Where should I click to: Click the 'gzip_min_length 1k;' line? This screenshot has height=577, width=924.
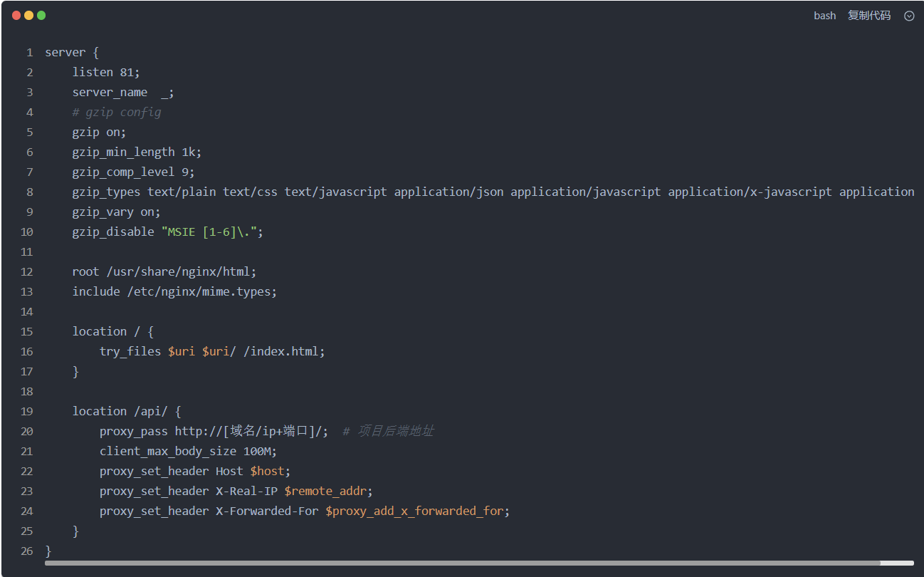tap(137, 152)
